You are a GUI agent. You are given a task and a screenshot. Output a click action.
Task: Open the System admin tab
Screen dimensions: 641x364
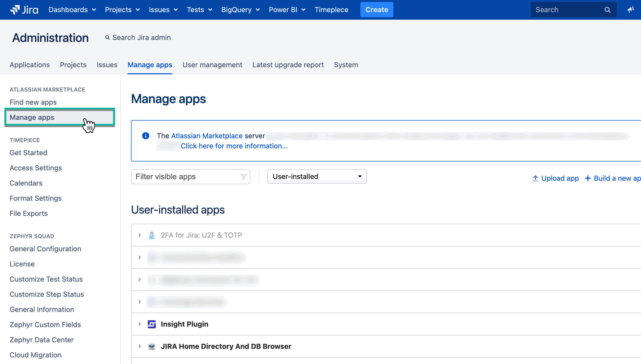coord(346,65)
